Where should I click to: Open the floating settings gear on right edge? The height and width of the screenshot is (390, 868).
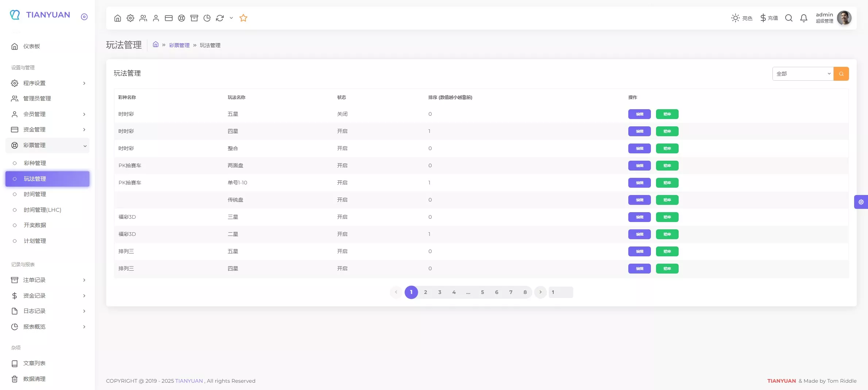pos(861,202)
